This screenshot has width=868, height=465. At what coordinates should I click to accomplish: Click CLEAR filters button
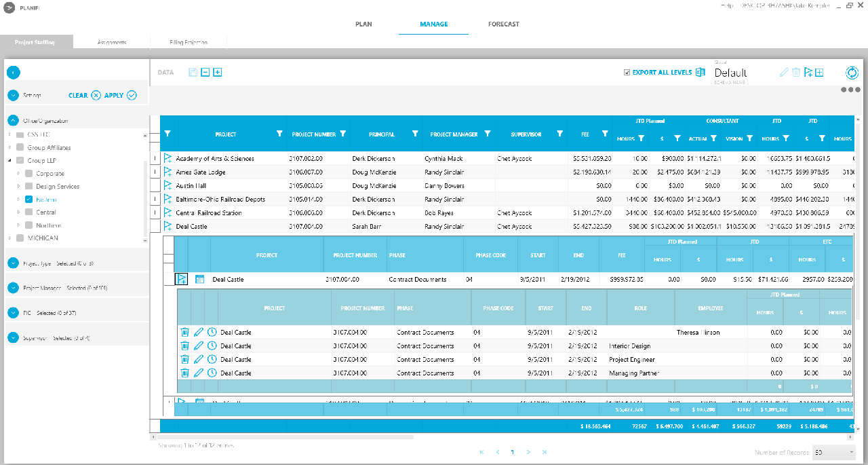point(85,96)
